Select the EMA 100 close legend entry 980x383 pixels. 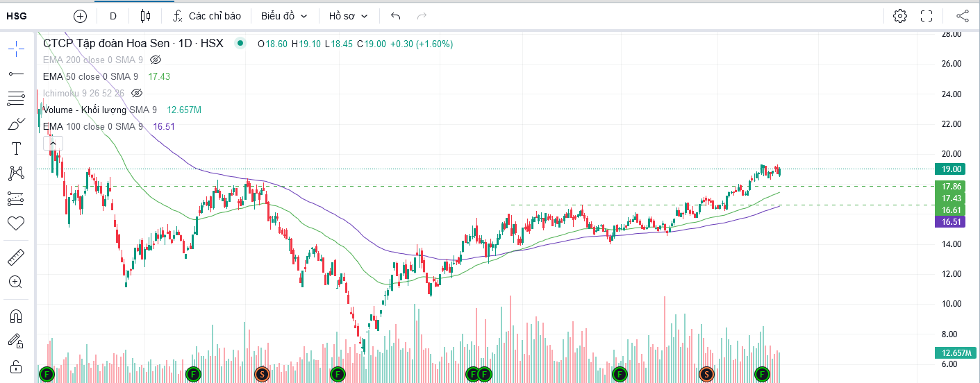[93, 126]
